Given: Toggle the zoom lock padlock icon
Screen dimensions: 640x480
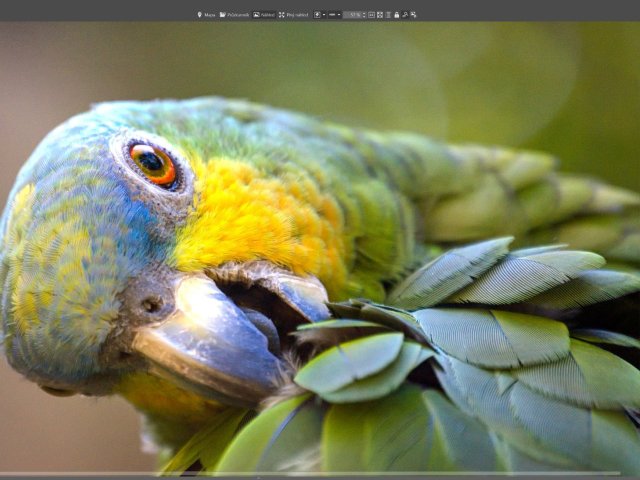Looking at the screenshot, I should coord(397,15).
